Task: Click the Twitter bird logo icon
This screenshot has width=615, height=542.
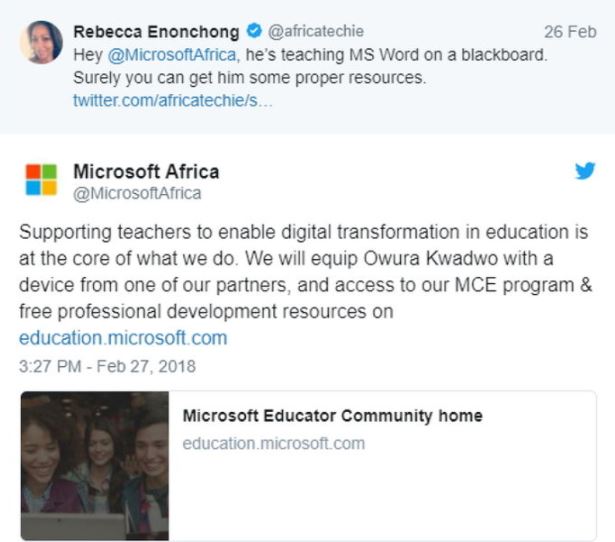Action: [585, 171]
